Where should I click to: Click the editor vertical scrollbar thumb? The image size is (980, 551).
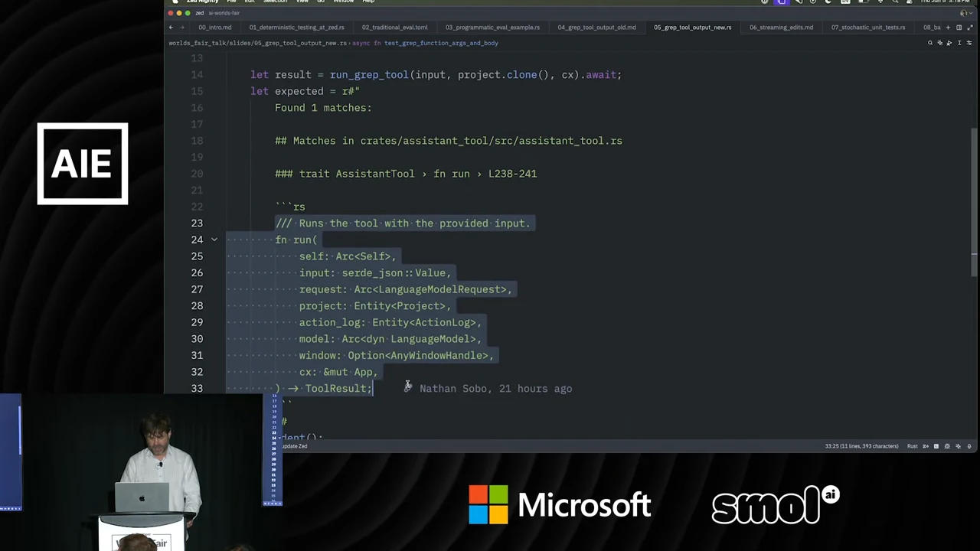974,201
